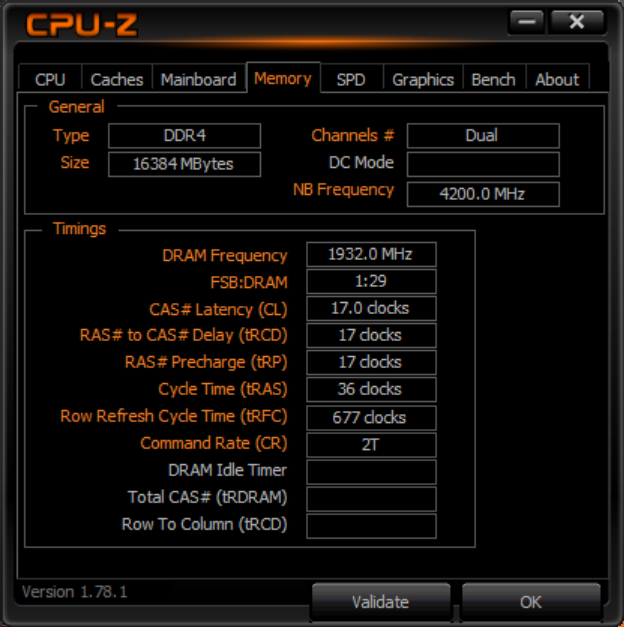Close the CPU-Z window
The image size is (624, 627).
click(x=577, y=22)
